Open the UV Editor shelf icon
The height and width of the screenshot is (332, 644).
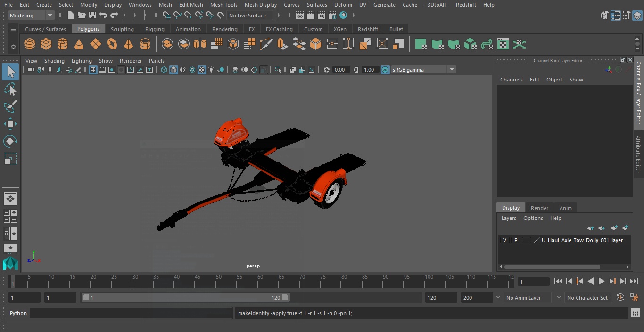504,44
